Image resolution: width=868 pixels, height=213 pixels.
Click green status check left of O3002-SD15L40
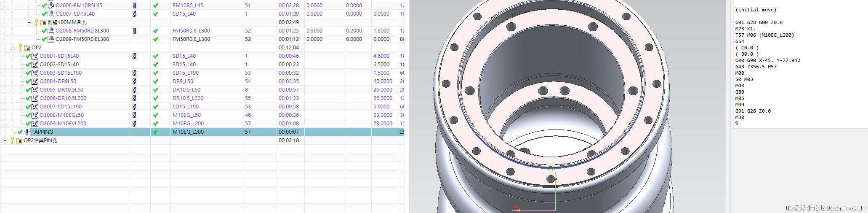pyautogui.click(x=28, y=65)
